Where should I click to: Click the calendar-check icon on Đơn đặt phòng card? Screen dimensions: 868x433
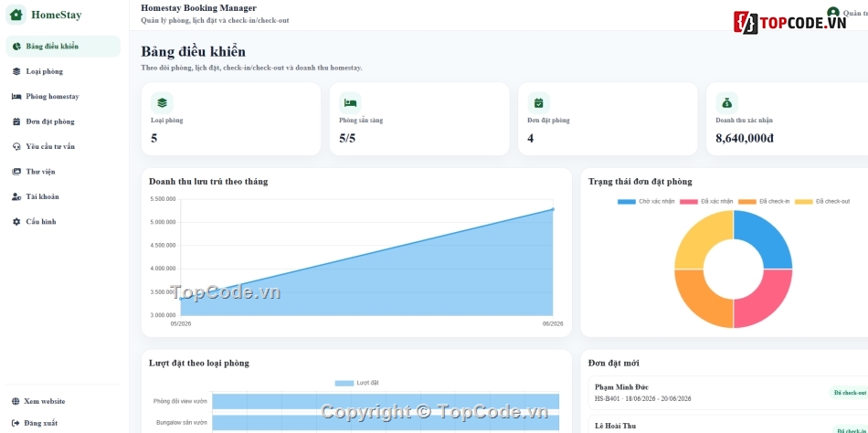[x=539, y=103]
